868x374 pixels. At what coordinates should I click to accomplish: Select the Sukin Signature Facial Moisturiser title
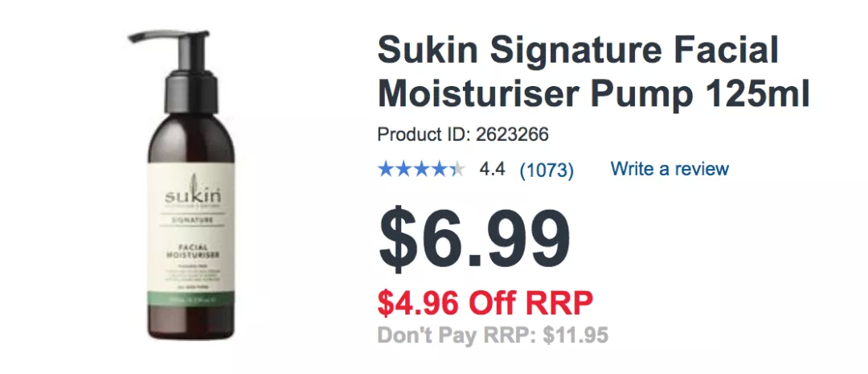tap(593, 72)
